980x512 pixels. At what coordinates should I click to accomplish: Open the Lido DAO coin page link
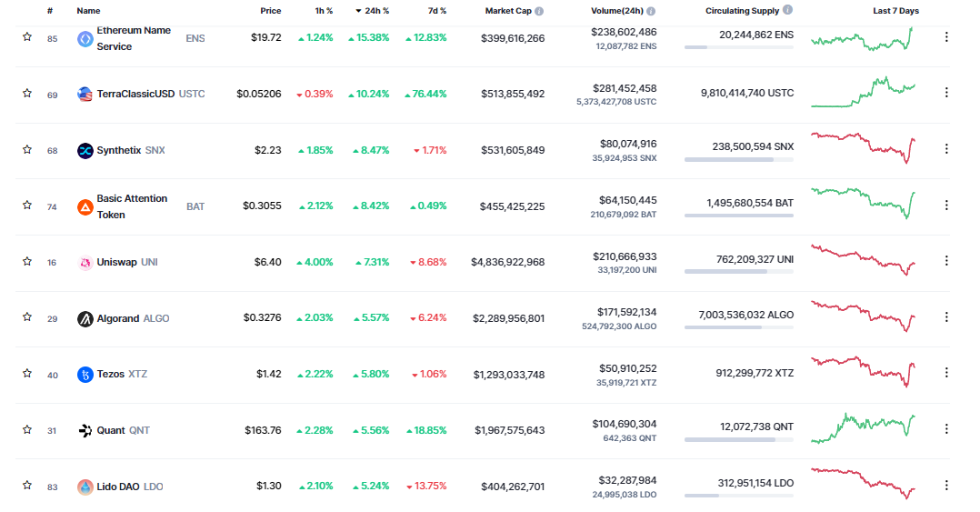pyautogui.click(x=129, y=487)
